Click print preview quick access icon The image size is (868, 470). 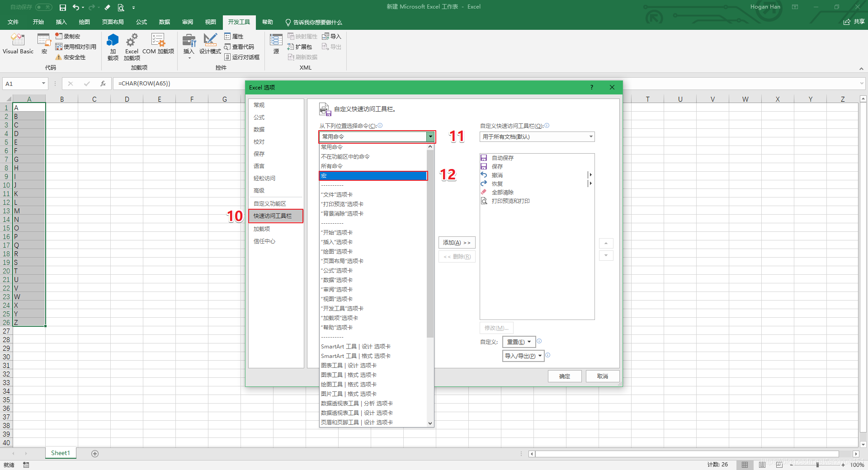point(121,7)
